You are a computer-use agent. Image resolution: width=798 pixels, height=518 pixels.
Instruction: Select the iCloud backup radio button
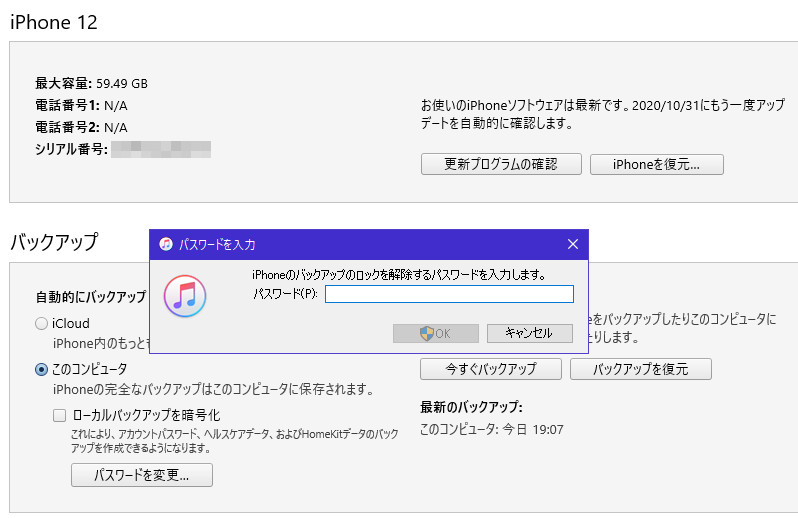pyautogui.click(x=41, y=323)
